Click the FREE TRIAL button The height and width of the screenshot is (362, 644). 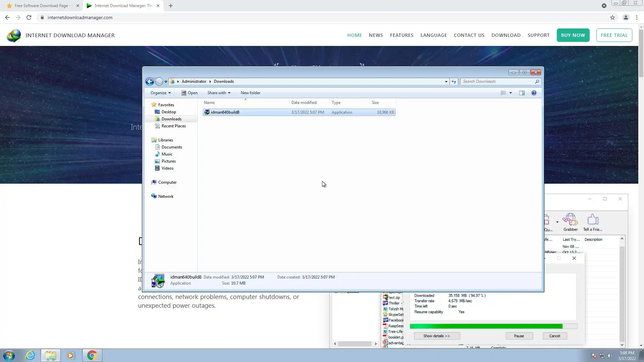tap(614, 35)
